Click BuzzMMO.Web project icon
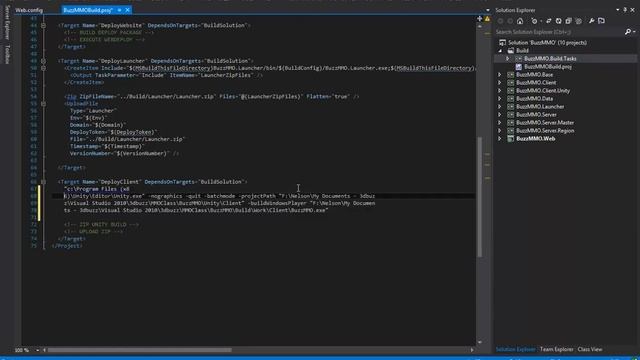This screenshot has height=360, width=640. [x=511, y=139]
